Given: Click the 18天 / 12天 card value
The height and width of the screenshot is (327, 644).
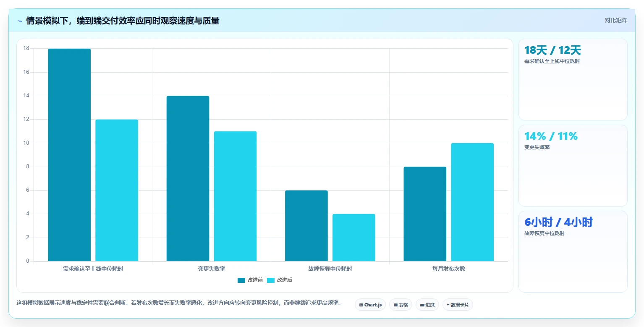Looking at the screenshot, I should [552, 50].
